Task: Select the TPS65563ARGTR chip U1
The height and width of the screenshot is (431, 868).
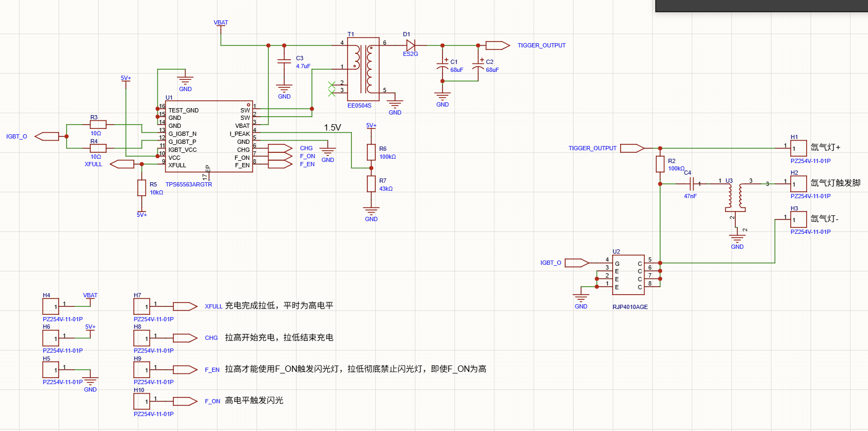Action: coord(209,137)
